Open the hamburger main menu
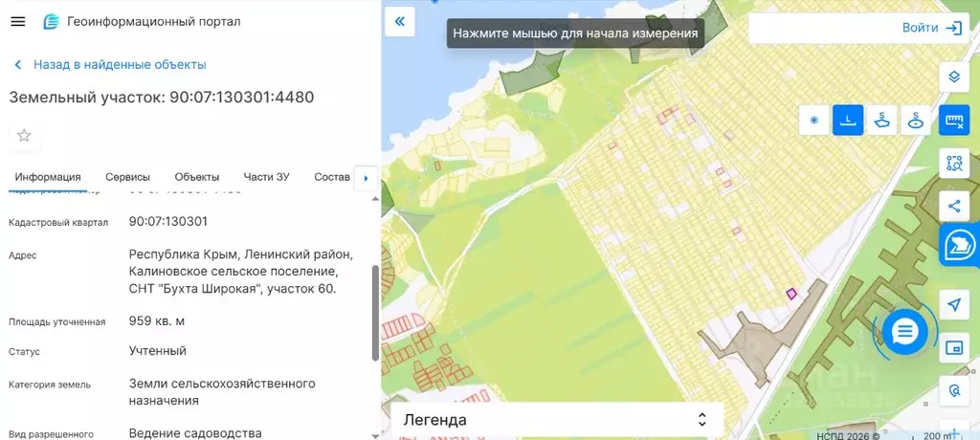The height and width of the screenshot is (440, 980). 17,22
